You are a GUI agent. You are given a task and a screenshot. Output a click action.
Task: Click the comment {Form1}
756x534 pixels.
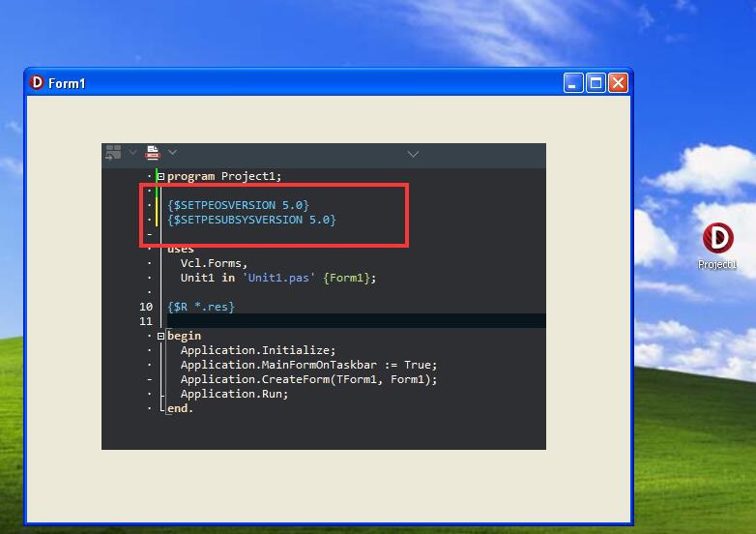pos(347,278)
